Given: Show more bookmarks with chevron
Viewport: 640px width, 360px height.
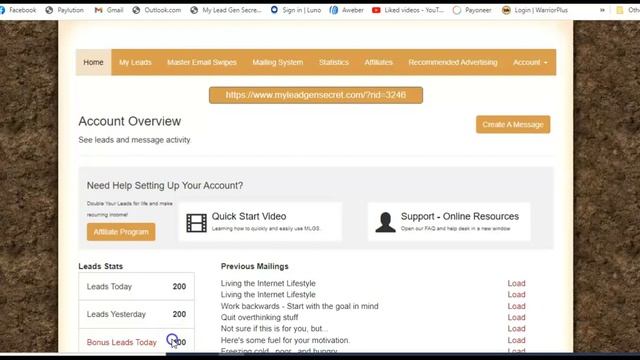Looking at the screenshot, I should [x=602, y=10].
